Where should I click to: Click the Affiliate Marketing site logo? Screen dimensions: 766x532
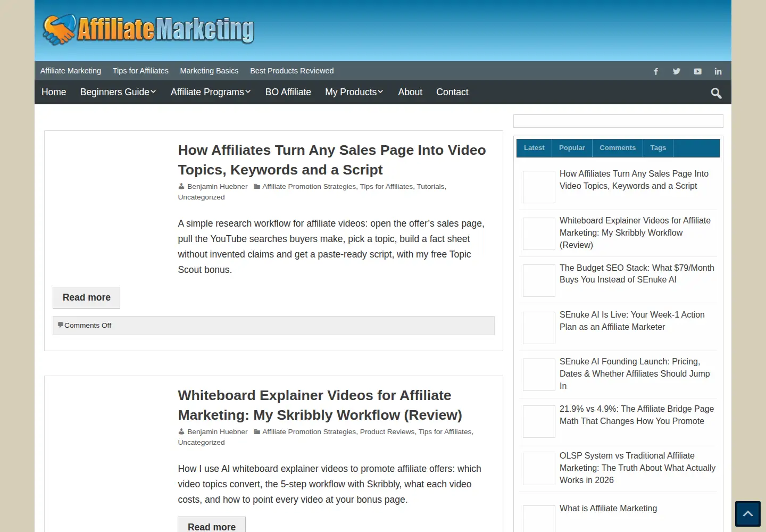coord(148,30)
